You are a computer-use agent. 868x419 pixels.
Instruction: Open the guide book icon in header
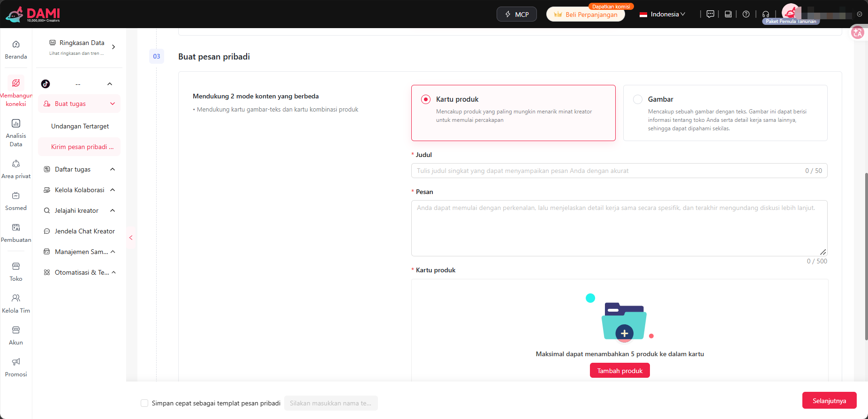point(728,14)
